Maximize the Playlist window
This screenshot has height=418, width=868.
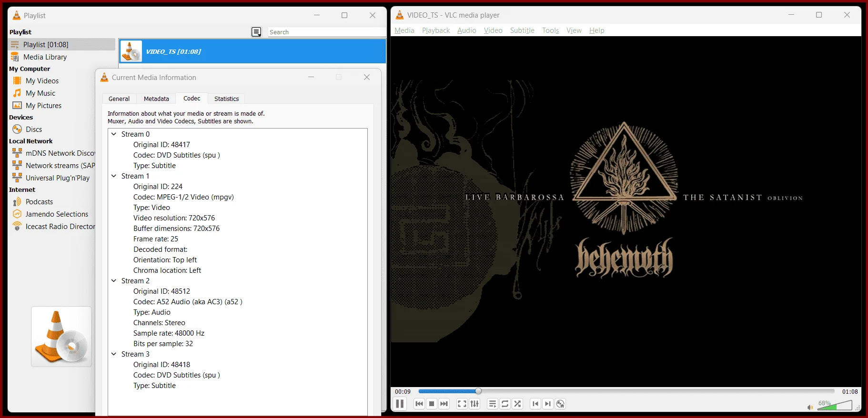click(x=344, y=15)
